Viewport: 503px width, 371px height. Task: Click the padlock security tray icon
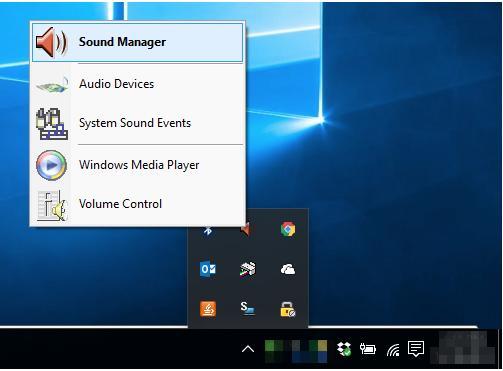[288, 309]
